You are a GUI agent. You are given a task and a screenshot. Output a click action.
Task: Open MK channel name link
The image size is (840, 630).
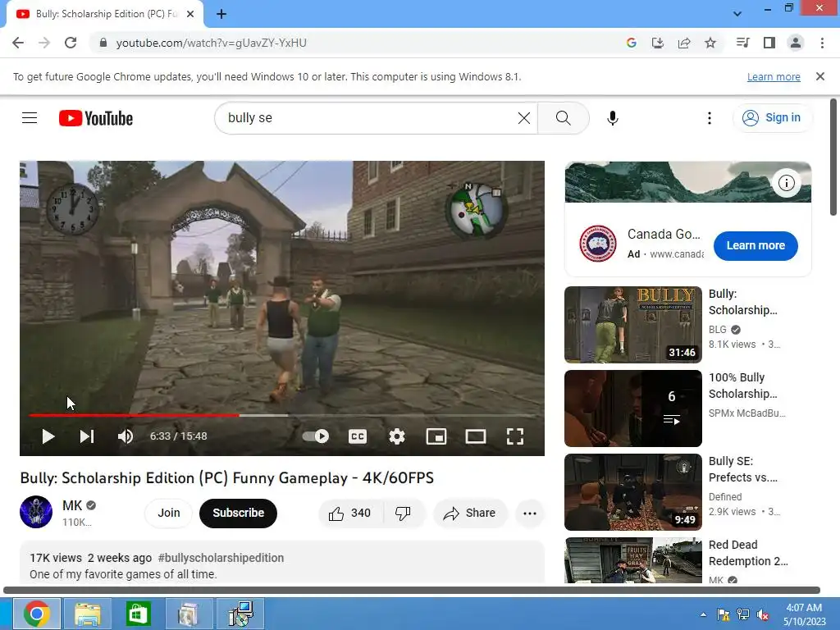tap(72, 505)
